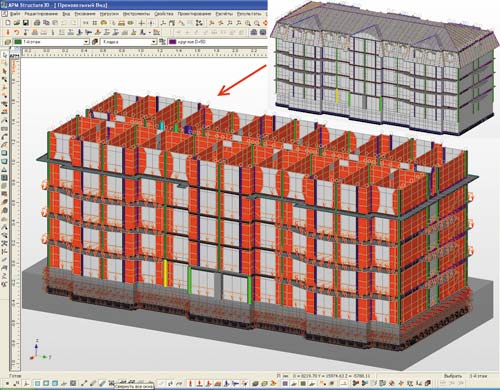
Task: Click the rightmost icon of second toolbar row
Action: tap(263, 32)
